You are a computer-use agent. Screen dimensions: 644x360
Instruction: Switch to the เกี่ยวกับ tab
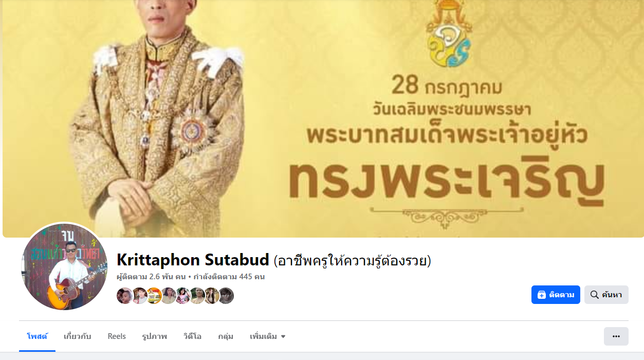click(77, 336)
